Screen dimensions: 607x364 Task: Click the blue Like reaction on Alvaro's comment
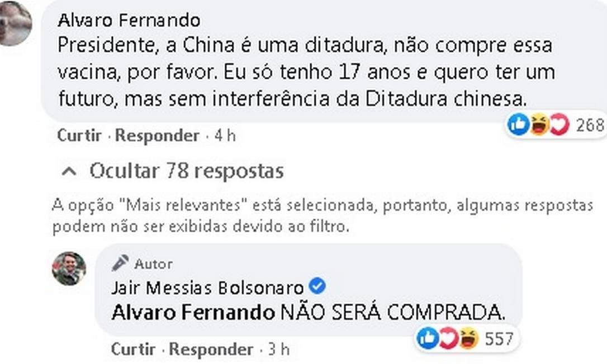tap(518, 125)
